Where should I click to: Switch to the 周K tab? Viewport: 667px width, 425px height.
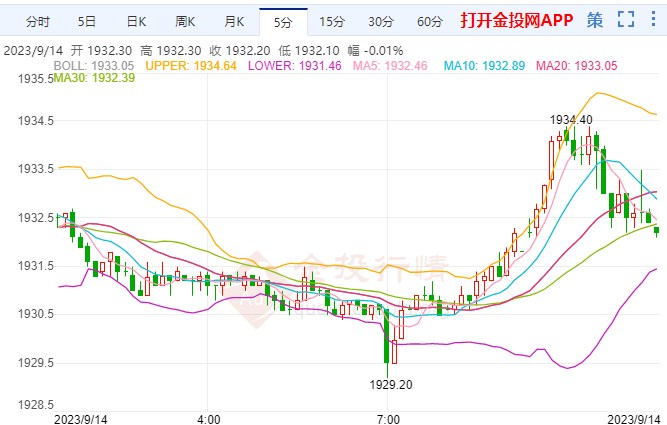[x=185, y=21]
